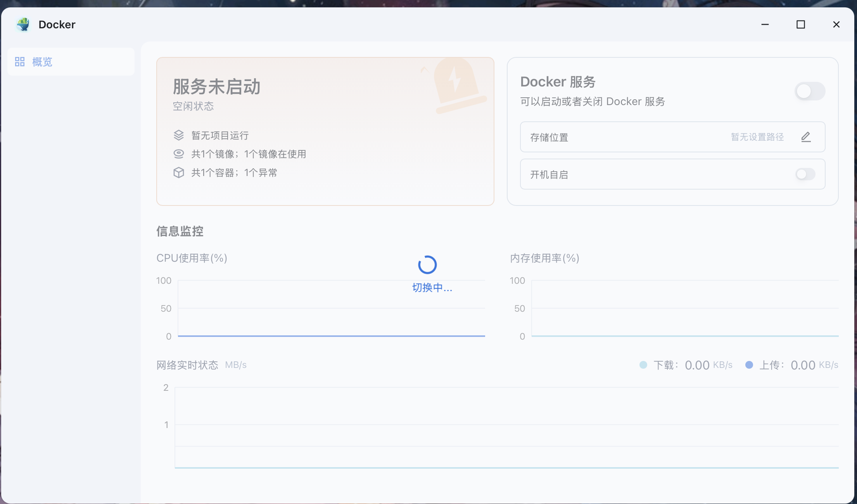This screenshot has height=504, width=857.
Task: Toggle the Docker 服务 switch on
Action: click(x=810, y=91)
